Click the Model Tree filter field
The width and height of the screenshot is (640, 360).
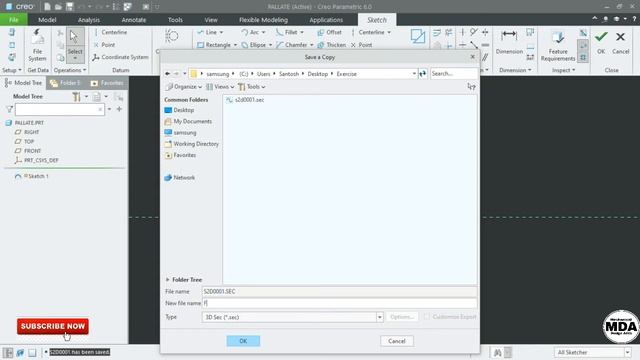tap(60, 109)
